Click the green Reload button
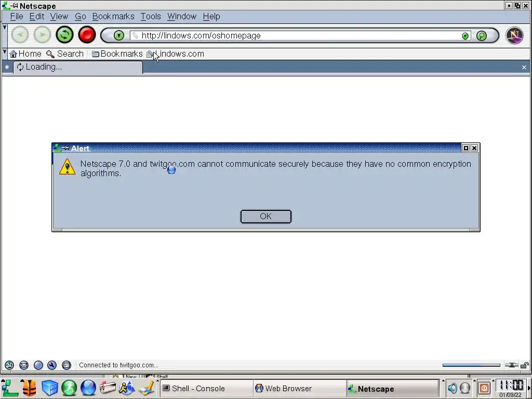 pyautogui.click(x=64, y=35)
